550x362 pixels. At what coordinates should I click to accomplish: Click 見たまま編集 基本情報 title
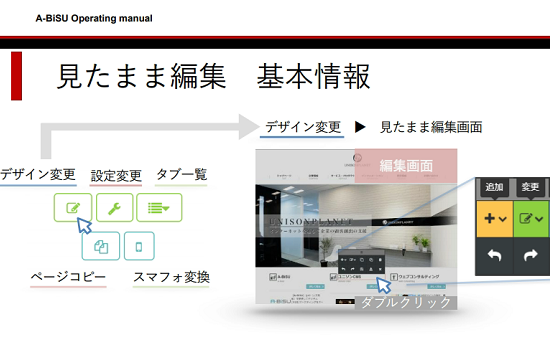click(x=213, y=76)
